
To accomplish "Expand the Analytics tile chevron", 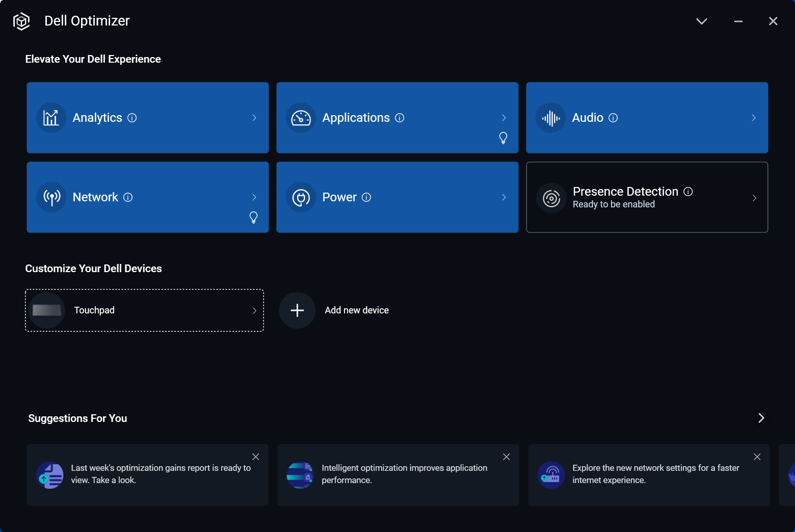I will [254, 118].
